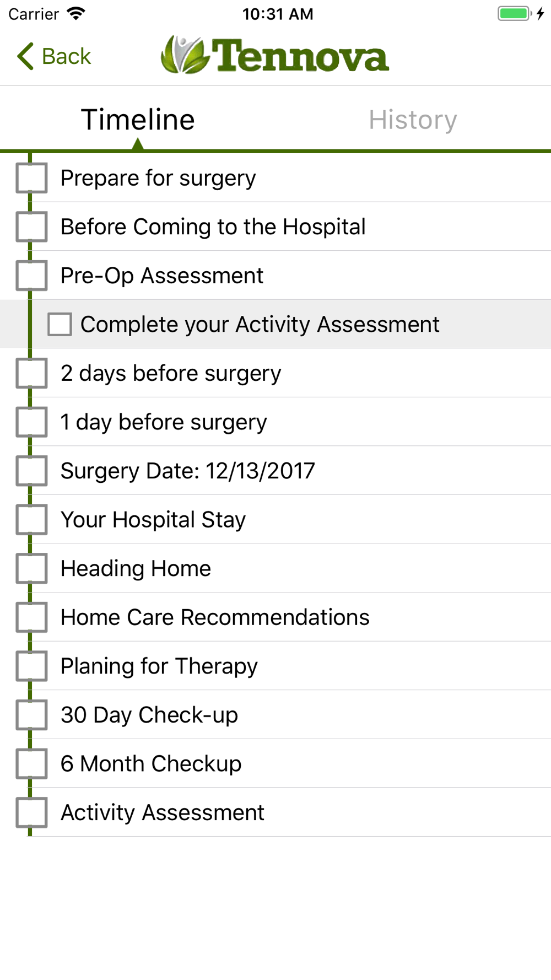Tap the battery status icon
The image size is (551, 980).
(x=515, y=14)
